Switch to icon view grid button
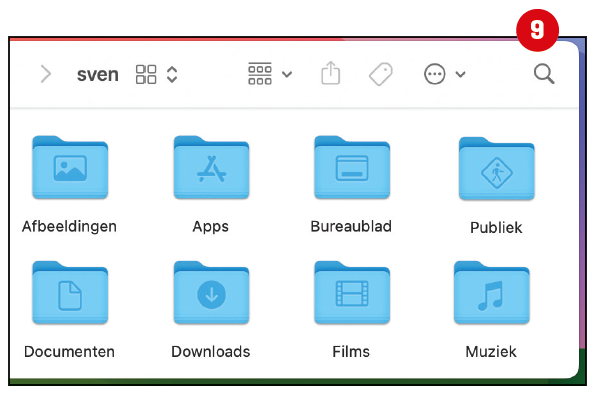Image resolution: width=596 pixels, height=395 pixels. click(146, 74)
